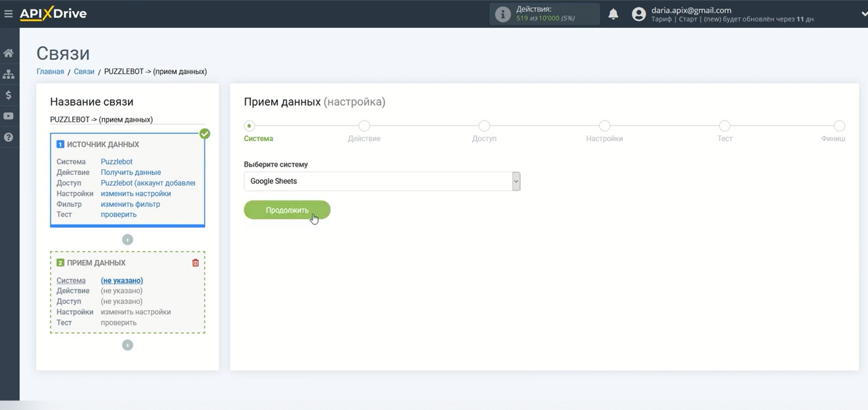Image resolution: width=868 pixels, height=410 pixels.
Task: Open the billing dollar icon in sidebar
Action: (x=8, y=95)
